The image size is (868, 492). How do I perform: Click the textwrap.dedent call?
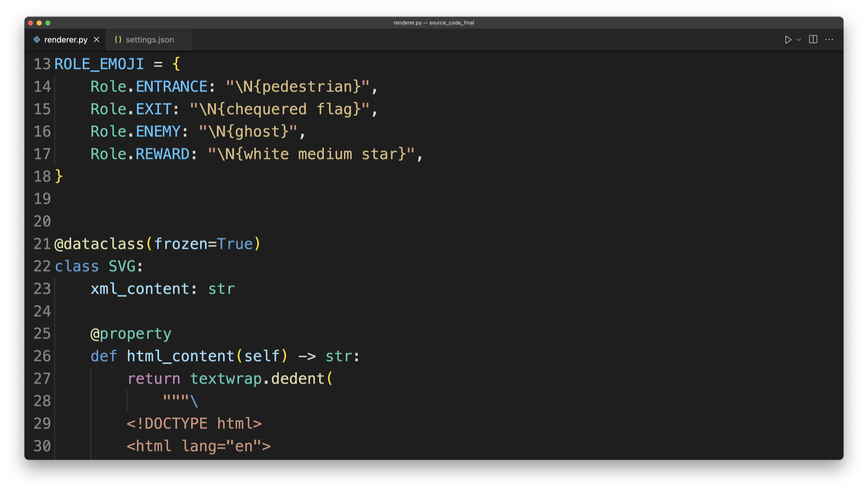(x=257, y=379)
